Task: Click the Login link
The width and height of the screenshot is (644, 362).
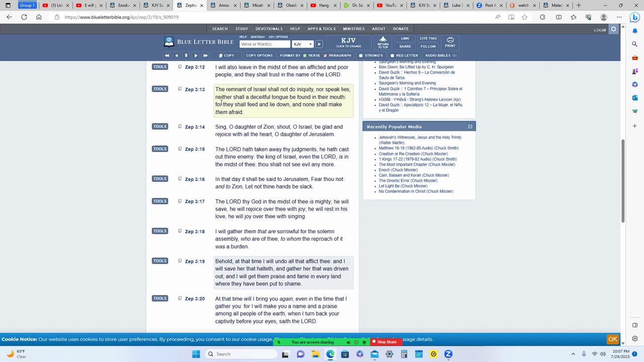Action: [x=600, y=30]
